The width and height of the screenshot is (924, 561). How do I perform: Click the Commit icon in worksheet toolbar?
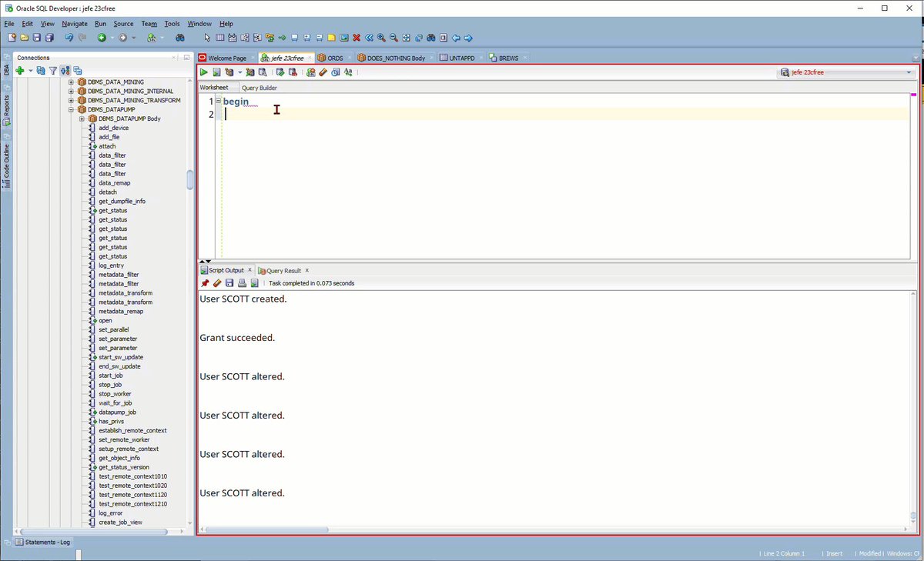[280, 72]
